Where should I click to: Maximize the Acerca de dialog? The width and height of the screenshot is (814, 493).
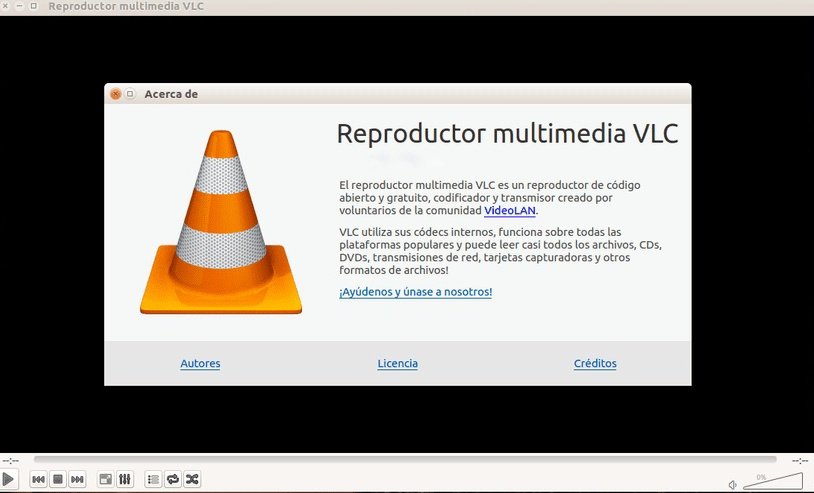[x=130, y=94]
